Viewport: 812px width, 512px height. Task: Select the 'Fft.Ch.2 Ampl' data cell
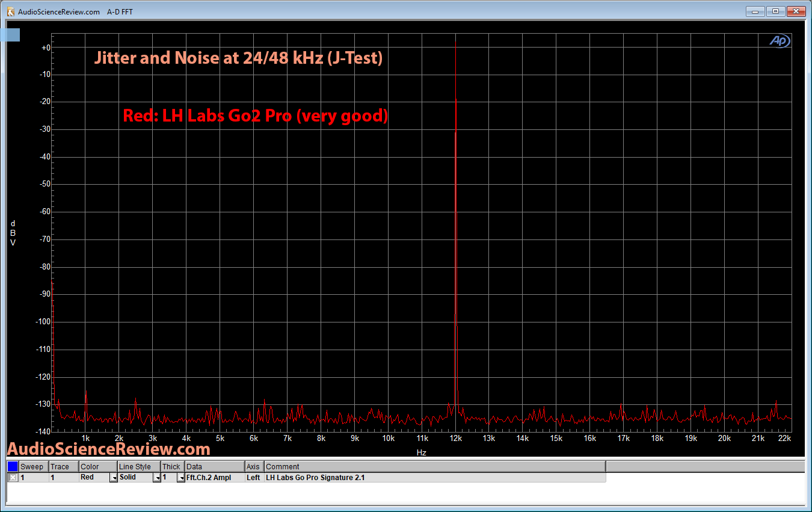point(215,478)
